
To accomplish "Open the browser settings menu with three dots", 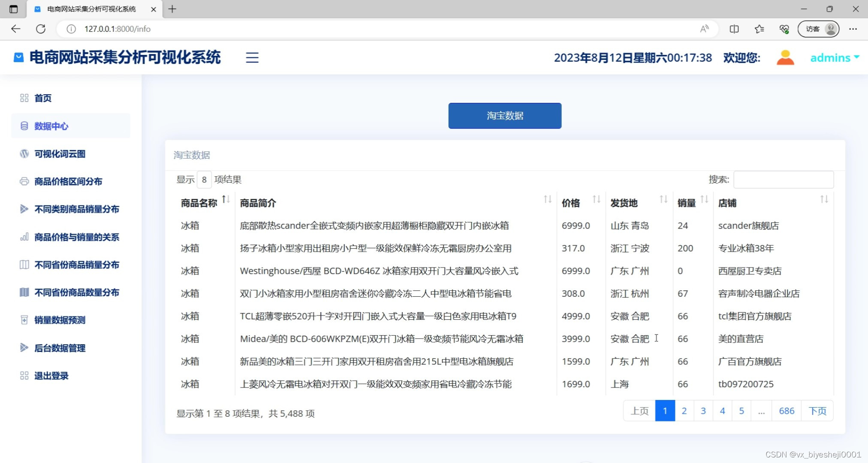I will [x=853, y=29].
